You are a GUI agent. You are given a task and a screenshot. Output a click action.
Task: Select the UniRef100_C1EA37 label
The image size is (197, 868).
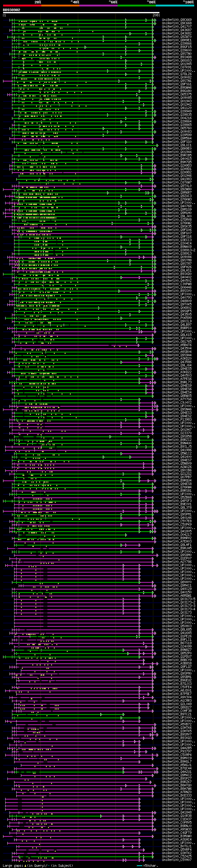click(177, 819)
